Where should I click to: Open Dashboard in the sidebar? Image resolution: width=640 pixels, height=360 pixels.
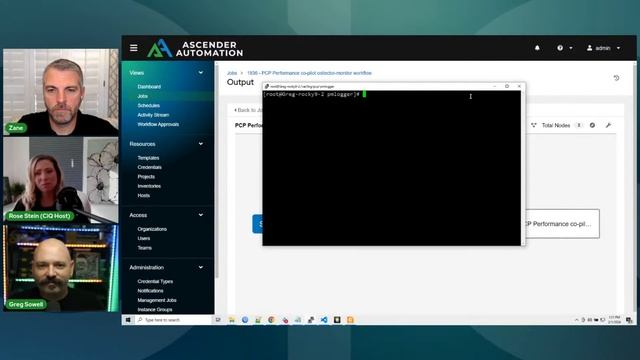tap(149, 87)
